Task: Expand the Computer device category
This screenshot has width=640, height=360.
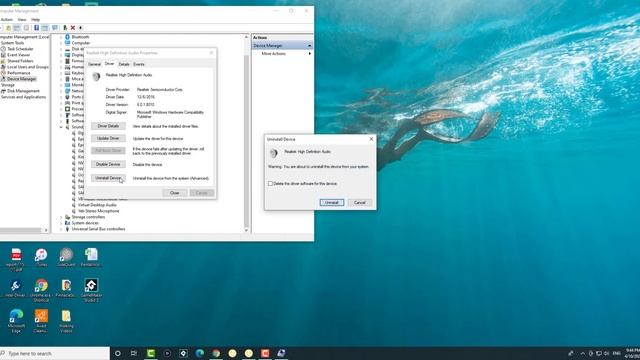Action: [61, 43]
